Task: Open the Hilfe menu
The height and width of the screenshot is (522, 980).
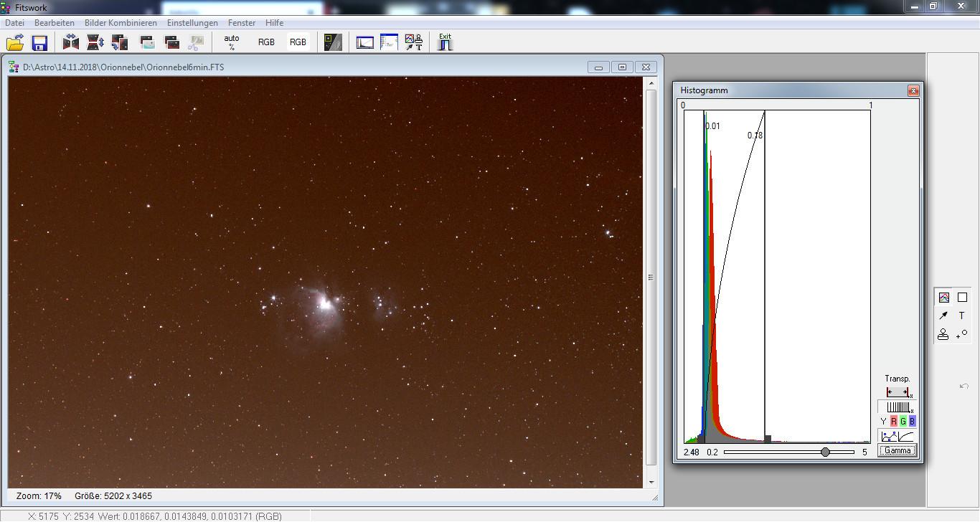Action: click(x=274, y=23)
